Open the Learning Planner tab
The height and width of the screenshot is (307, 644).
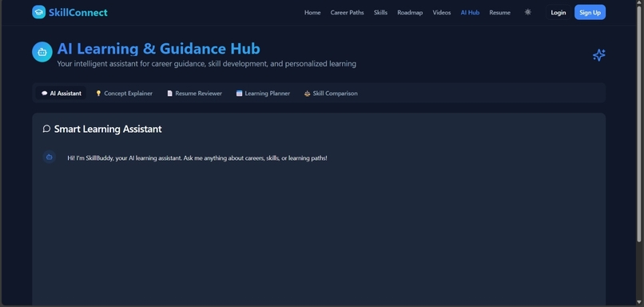263,94
